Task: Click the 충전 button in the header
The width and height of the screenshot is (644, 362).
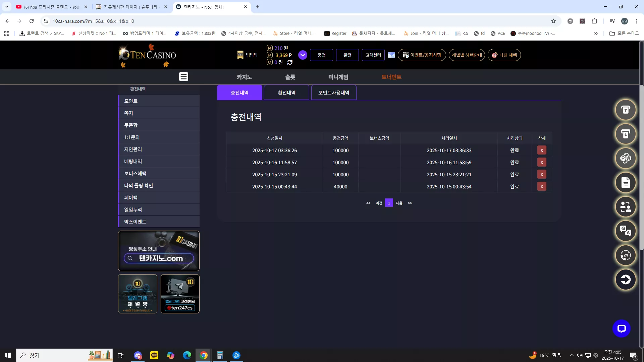Action: point(321,55)
